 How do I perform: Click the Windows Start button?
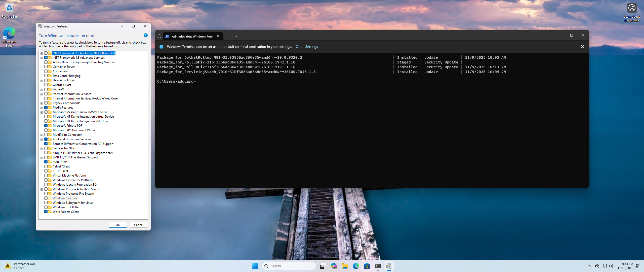255,266
